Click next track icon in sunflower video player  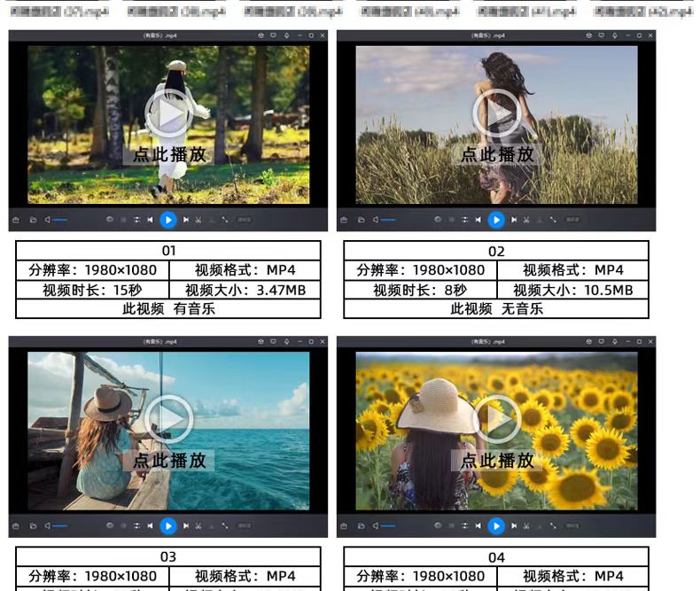pos(514,525)
